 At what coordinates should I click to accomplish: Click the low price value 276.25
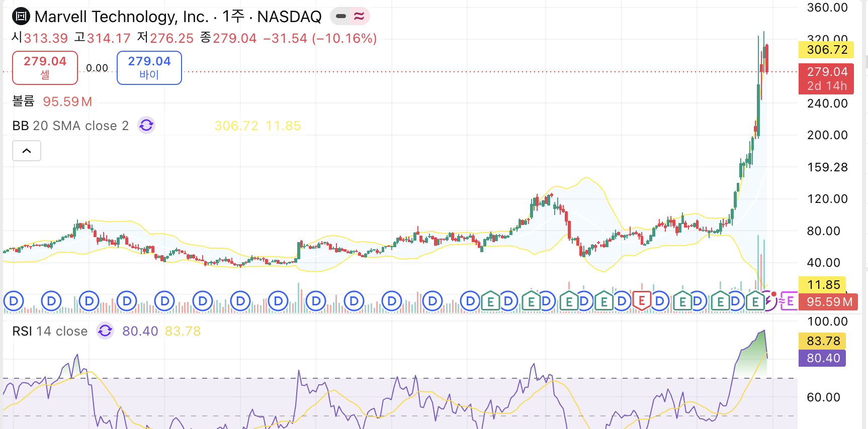click(172, 38)
